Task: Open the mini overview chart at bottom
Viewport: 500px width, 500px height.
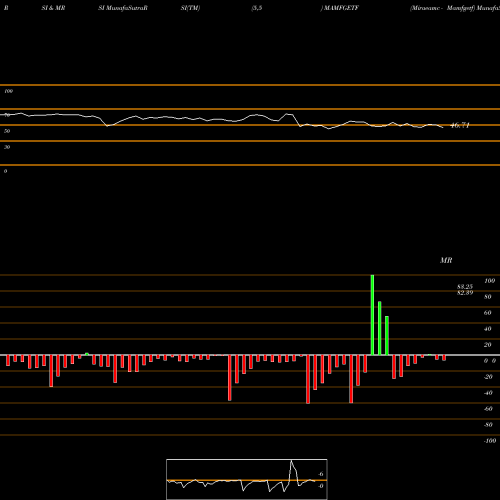Action: tap(247, 479)
